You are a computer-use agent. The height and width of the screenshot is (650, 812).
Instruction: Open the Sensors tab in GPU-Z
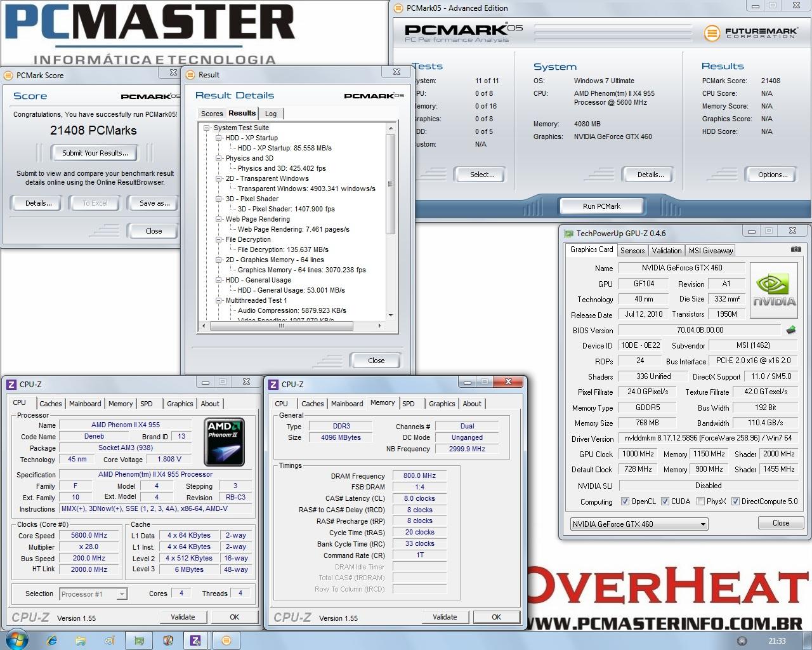pos(632,251)
